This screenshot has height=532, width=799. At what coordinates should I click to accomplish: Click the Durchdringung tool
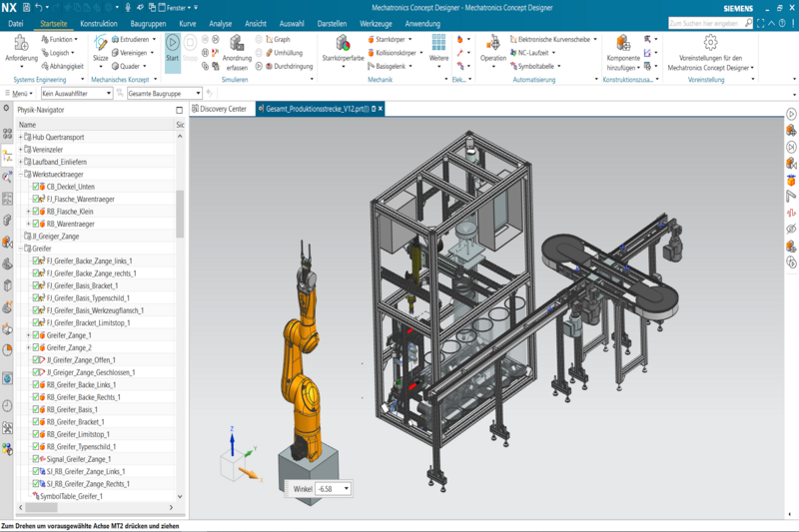(x=289, y=66)
